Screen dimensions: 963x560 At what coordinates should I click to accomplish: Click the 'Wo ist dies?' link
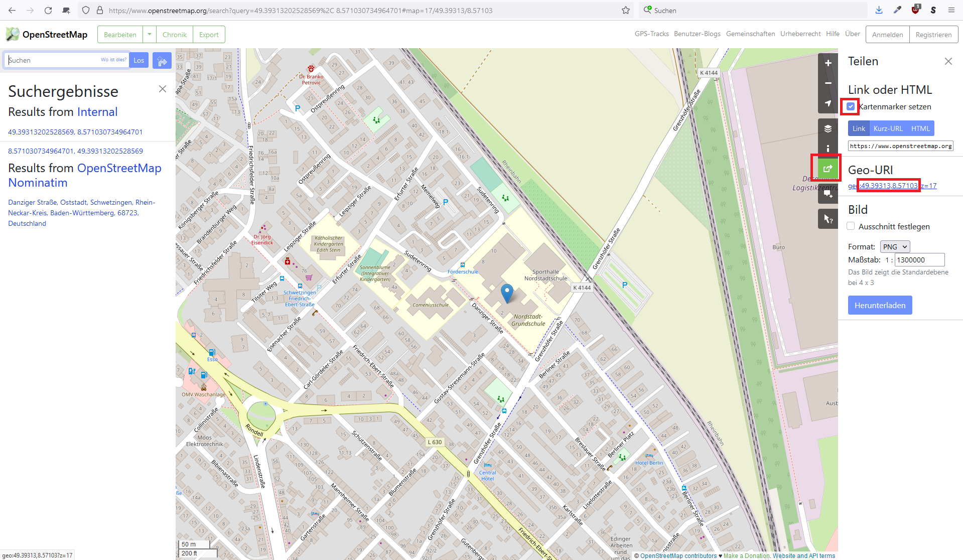tap(113, 60)
